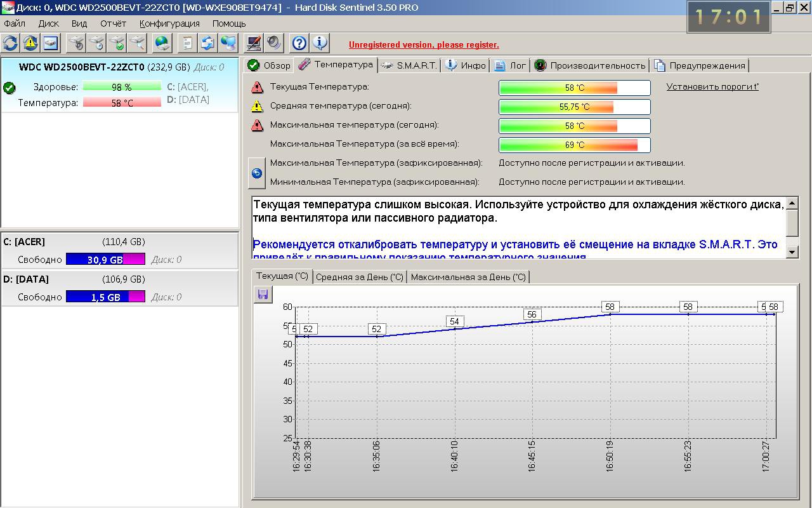812x508 pixels.
Task: Click the disk with magnifier toolbar icon
Action: (x=137, y=43)
